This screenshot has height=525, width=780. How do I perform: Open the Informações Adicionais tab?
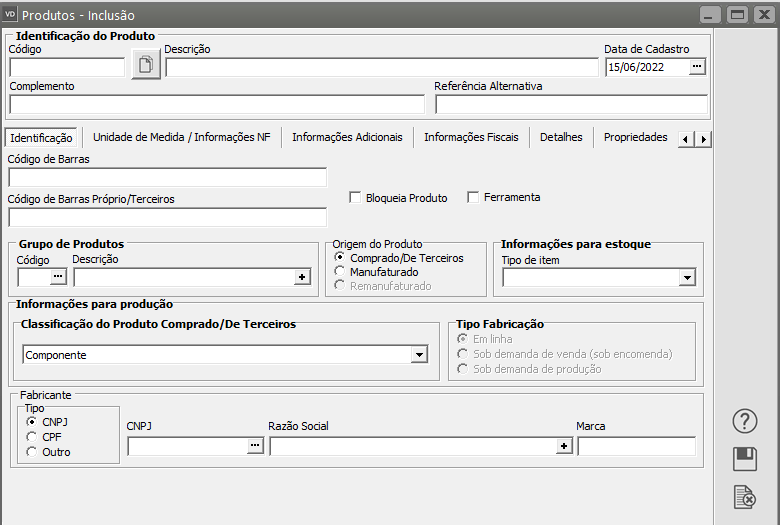pyautogui.click(x=347, y=138)
